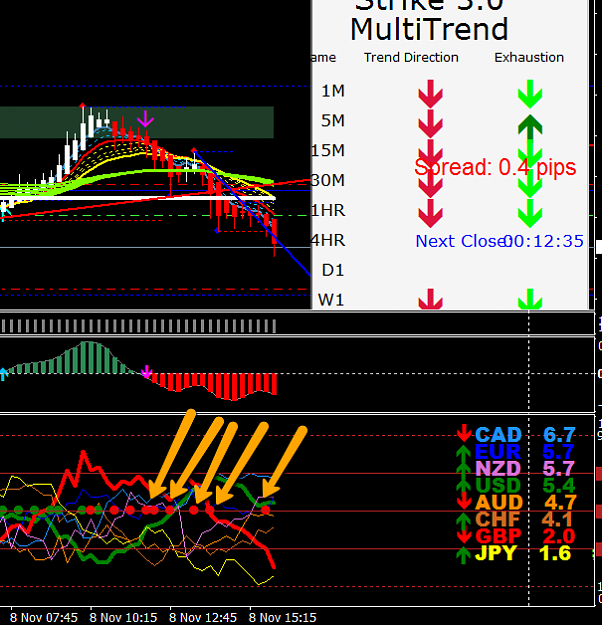Click the 1M exhaustion green down arrow
The width and height of the screenshot is (602, 625).
coord(530,94)
